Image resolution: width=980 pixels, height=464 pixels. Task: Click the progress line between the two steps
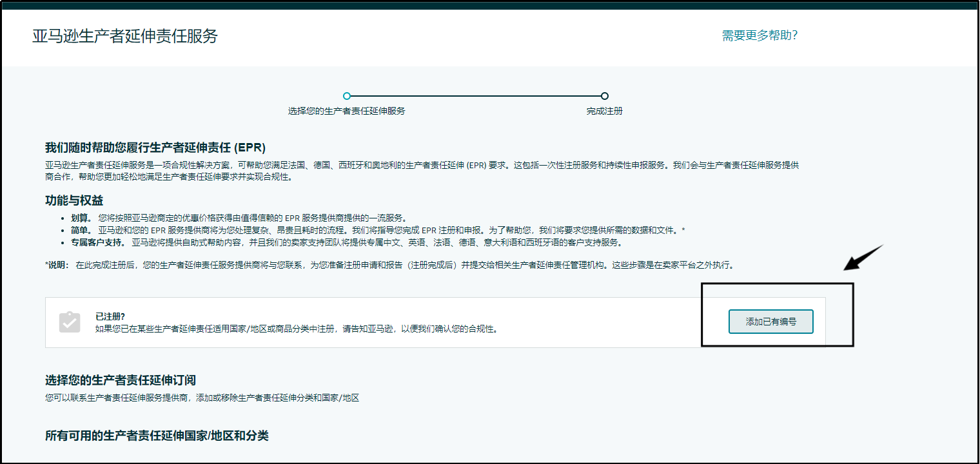click(475, 96)
